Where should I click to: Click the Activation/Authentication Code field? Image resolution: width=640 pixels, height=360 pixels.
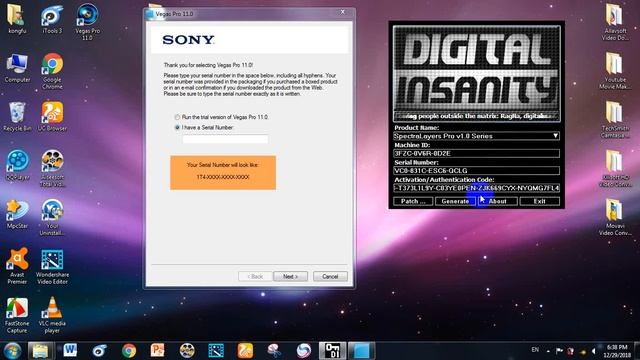tap(476, 188)
